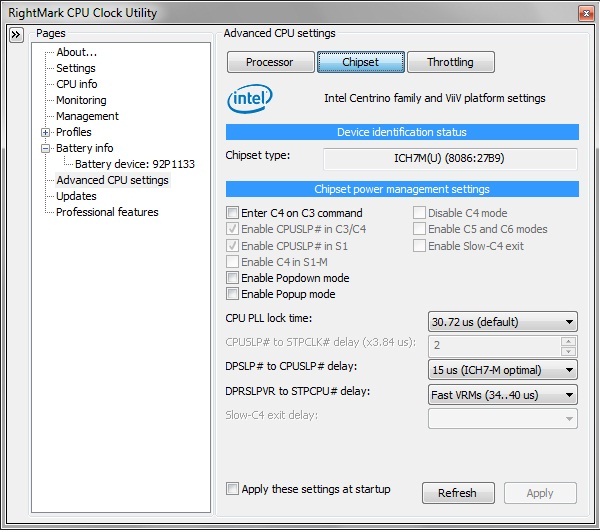
Task: Click the Chipset power management settings header
Action: tap(402, 189)
